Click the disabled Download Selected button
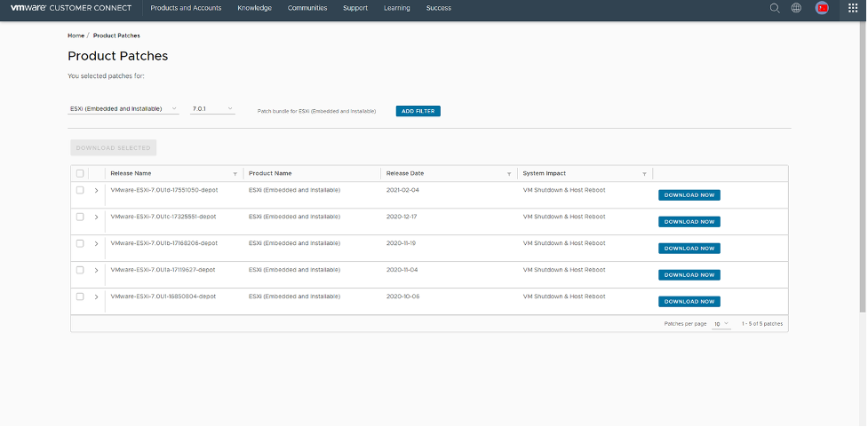This screenshot has height=427, width=868. [114, 147]
